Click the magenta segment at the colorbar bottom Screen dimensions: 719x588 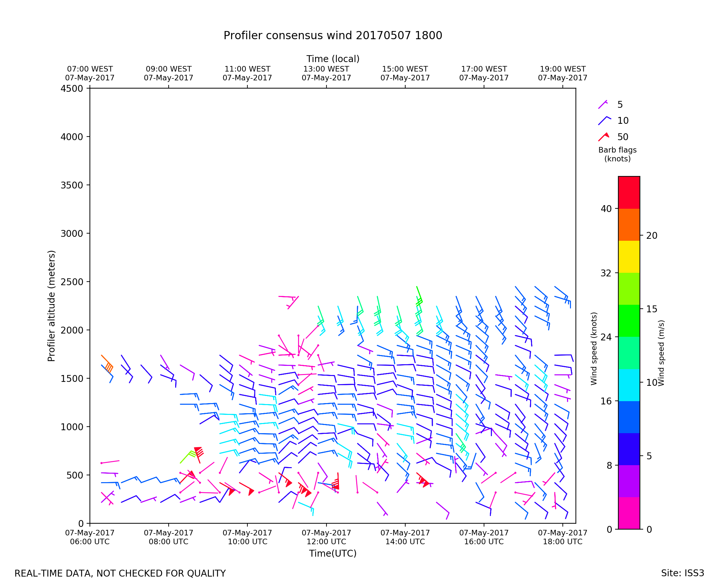(x=628, y=513)
